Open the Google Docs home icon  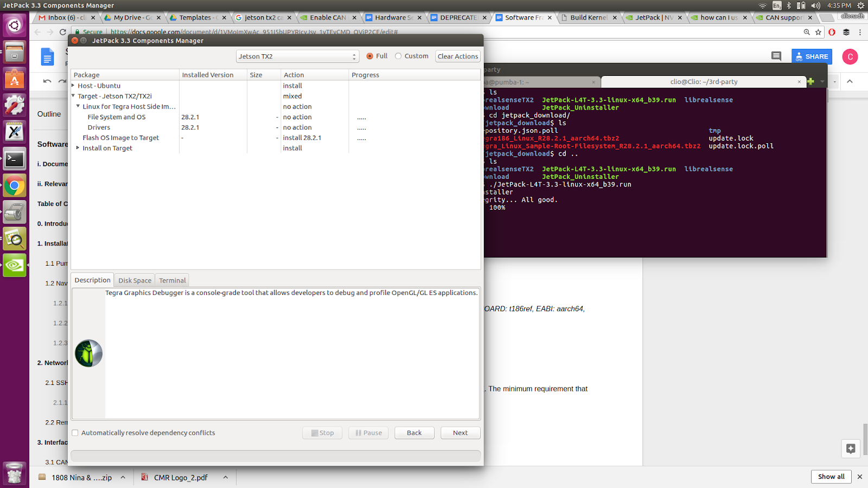pos(48,56)
